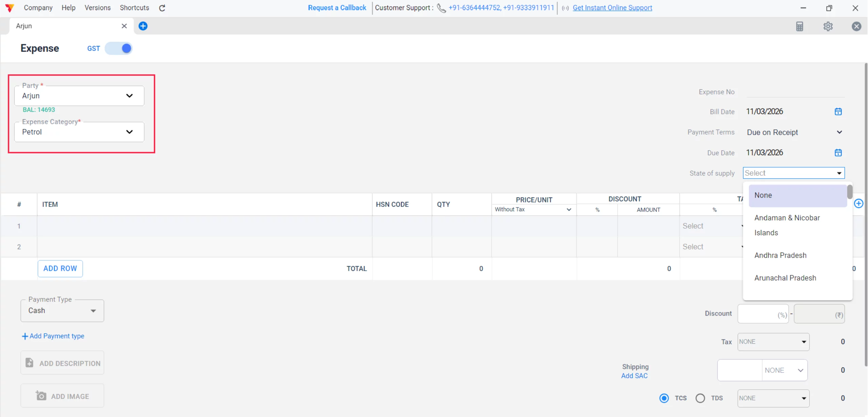The image size is (868, 417).
Task: Select the TDS radio button
Action: (x=700, y=398)
